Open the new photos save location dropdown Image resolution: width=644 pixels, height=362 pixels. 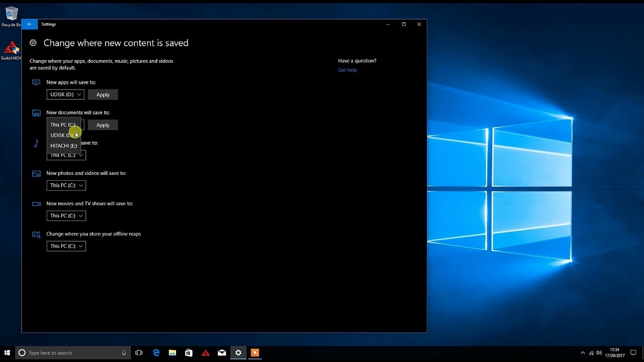point(66,185)
